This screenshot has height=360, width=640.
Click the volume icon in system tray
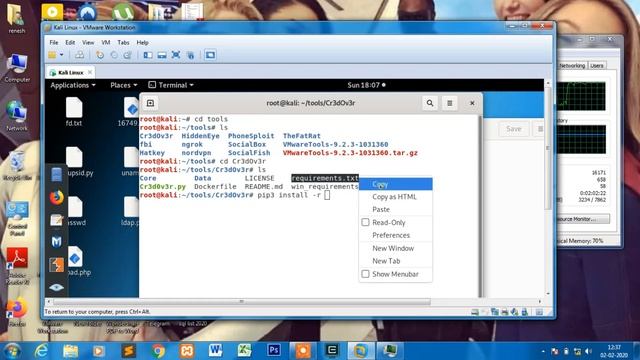[589, 351]
